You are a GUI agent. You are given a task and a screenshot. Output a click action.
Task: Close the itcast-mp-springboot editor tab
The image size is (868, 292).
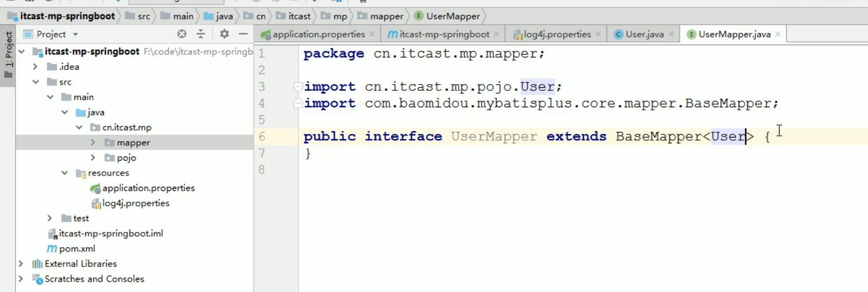click(x=496, y=34)
